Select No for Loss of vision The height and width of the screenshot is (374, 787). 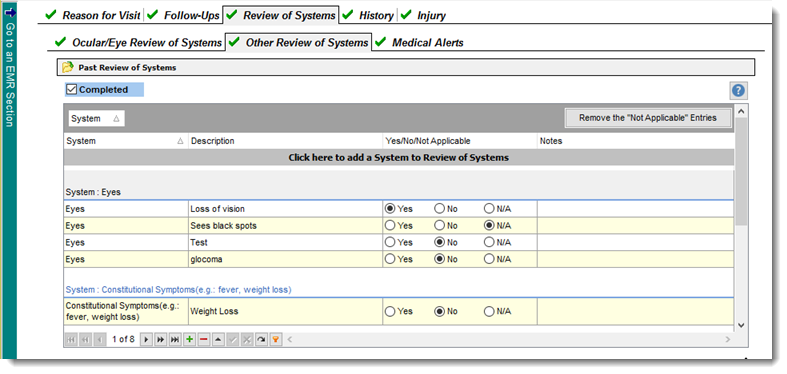click(x=439, y=209)
